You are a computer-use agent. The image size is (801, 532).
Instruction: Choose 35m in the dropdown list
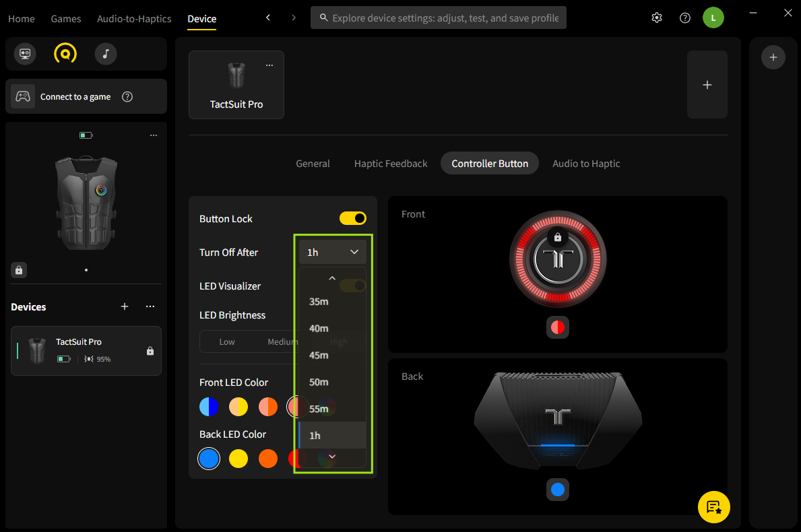[333, 301]
